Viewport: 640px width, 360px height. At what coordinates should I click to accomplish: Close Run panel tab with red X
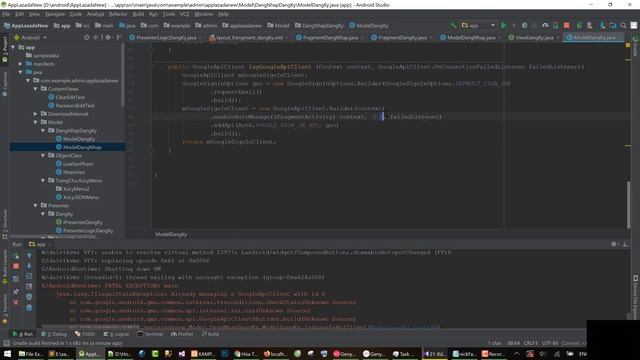pos(16,302)
